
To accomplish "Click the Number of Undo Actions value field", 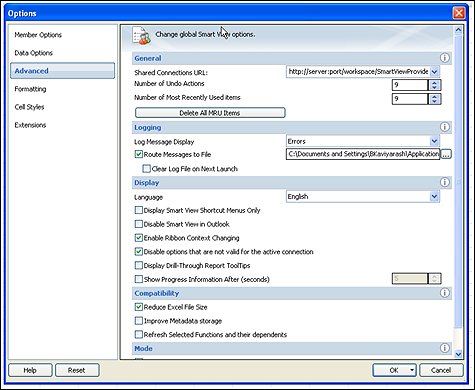I will (410, 85).
